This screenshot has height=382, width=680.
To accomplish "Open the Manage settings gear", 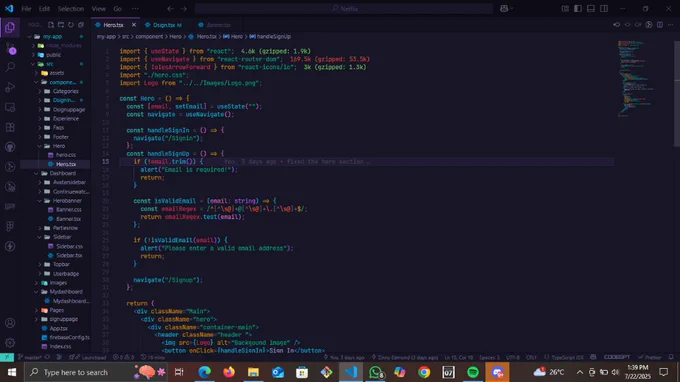I will coord(10,343).
